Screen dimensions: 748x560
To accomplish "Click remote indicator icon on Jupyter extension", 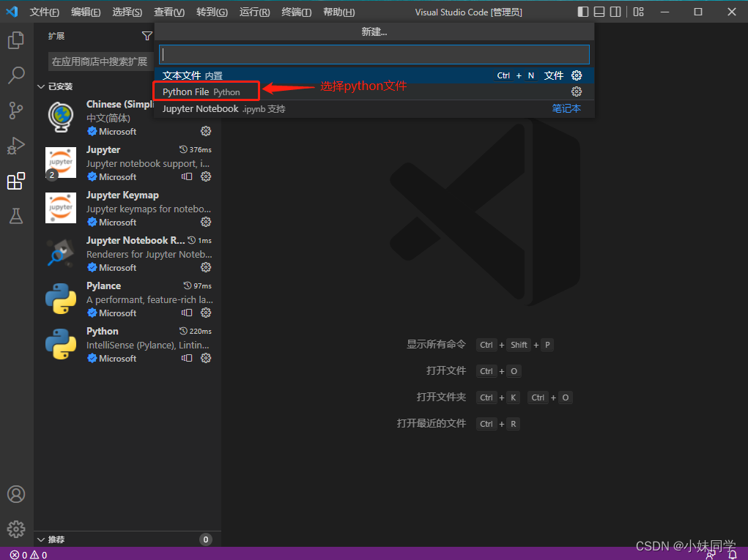I will coord(187,176).
